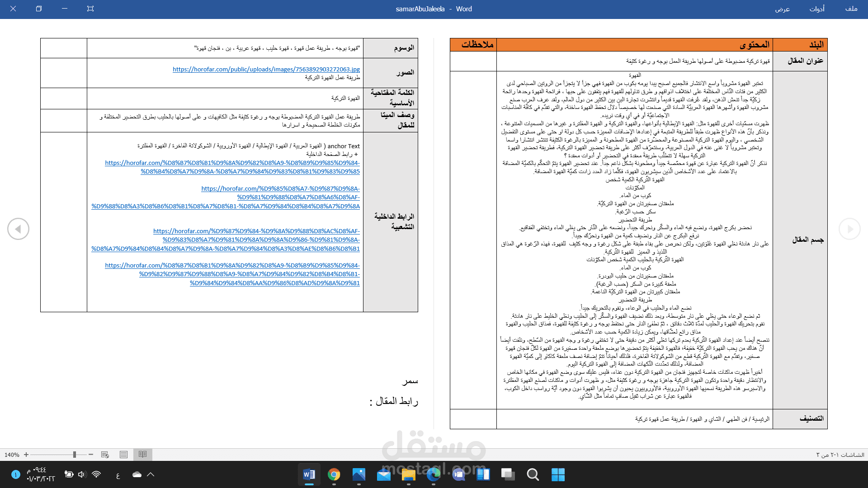Click the Word icon in taskbar

309,474
